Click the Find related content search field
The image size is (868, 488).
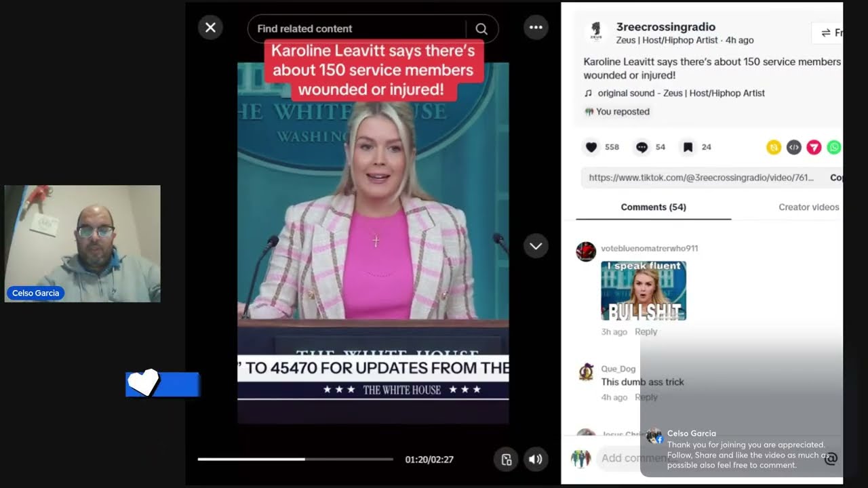[357, 28]
